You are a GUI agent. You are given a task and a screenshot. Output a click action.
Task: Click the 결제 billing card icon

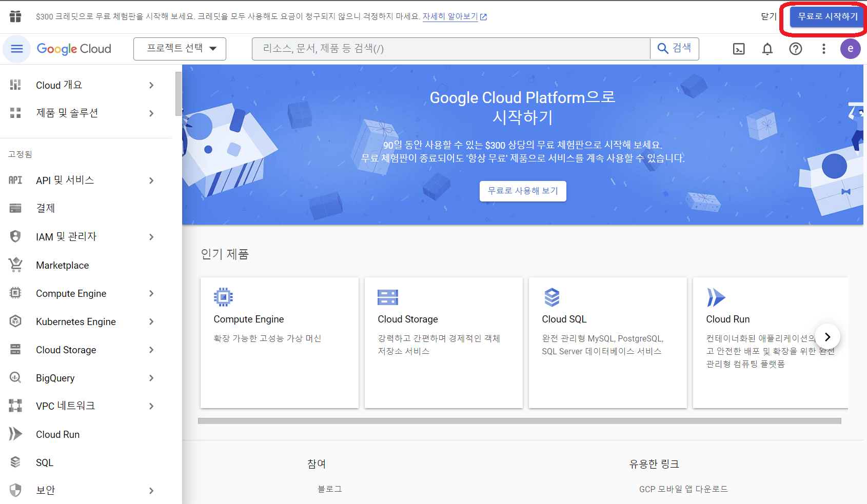coord(15,208)
